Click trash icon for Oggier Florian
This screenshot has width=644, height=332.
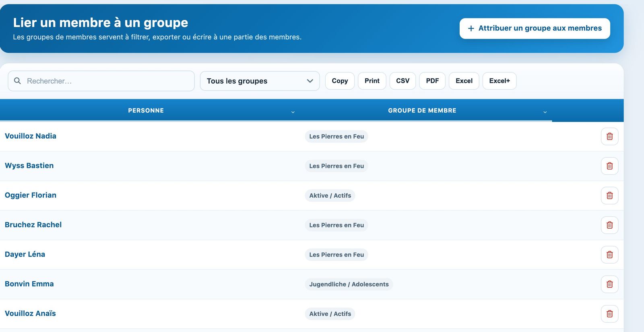[609, 195]
